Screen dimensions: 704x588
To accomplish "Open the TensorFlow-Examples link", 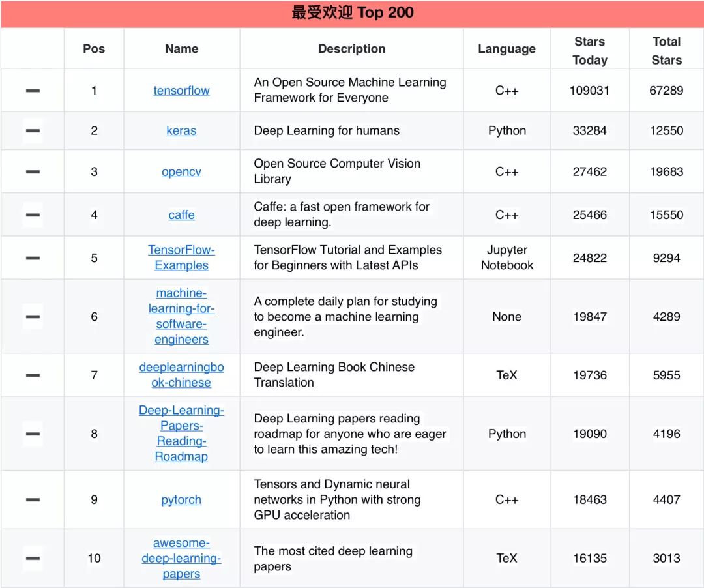I will coord(181,257).
